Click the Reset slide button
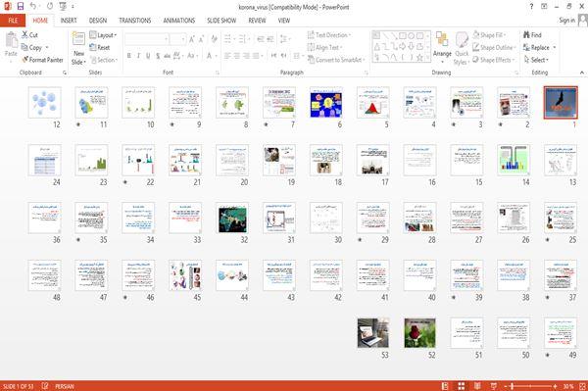588x391 pixels. click(100, 47)
